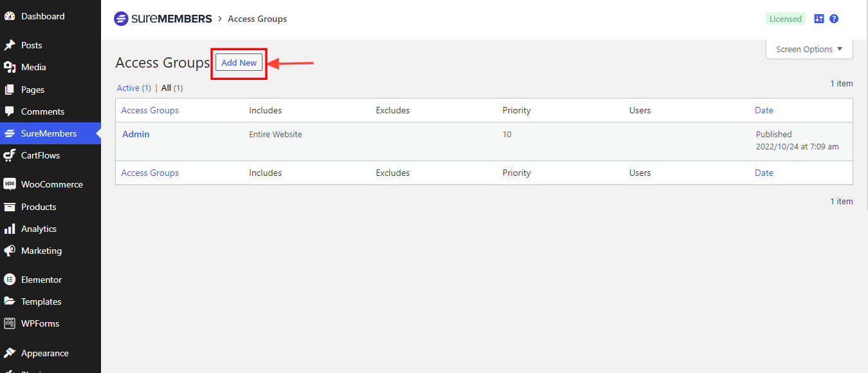Sort table by Date column header
The width and height of the screenshot is (868, 373).
(764, 110)
